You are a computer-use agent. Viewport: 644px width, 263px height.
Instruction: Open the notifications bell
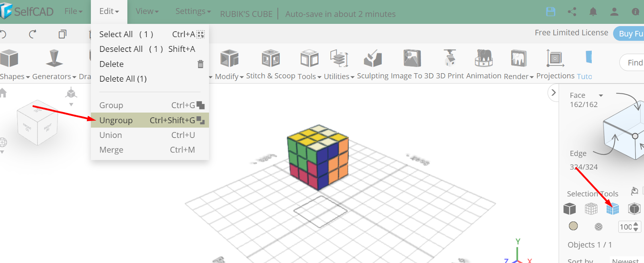(x=593, y=12)
